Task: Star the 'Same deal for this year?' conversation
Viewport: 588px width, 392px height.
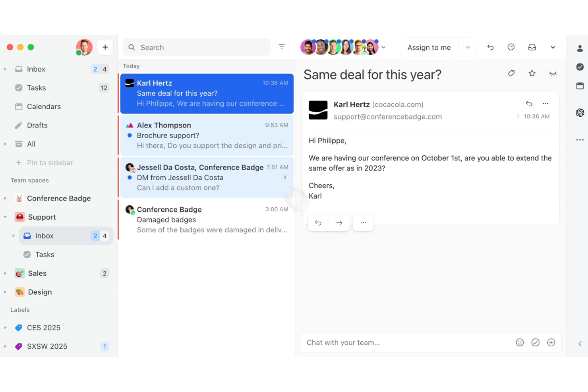Action: (532, 73)
